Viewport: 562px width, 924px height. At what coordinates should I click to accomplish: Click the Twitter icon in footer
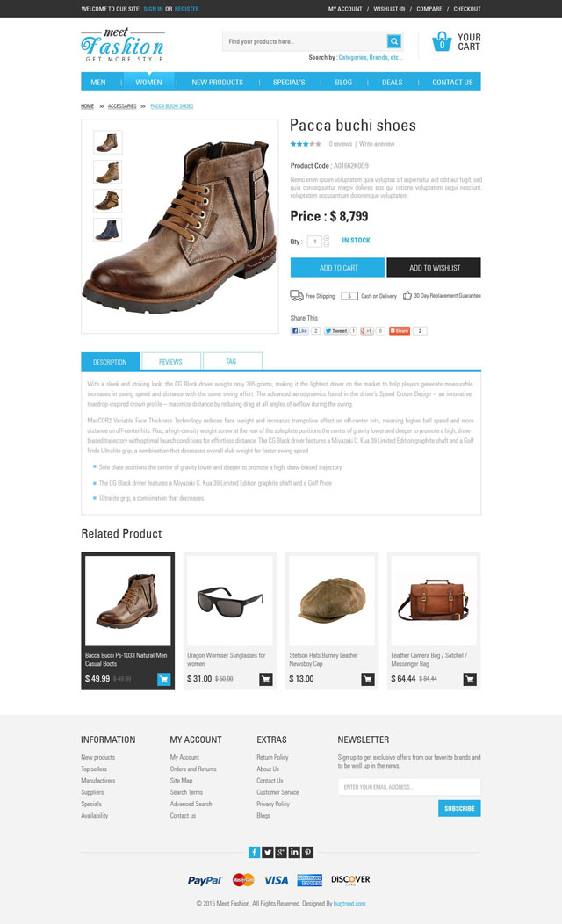coord(268,852)
